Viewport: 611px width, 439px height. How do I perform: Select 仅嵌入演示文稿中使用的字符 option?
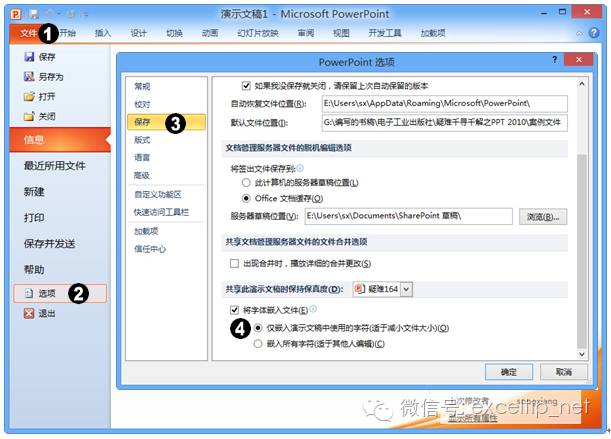click(x=258, y=328)
